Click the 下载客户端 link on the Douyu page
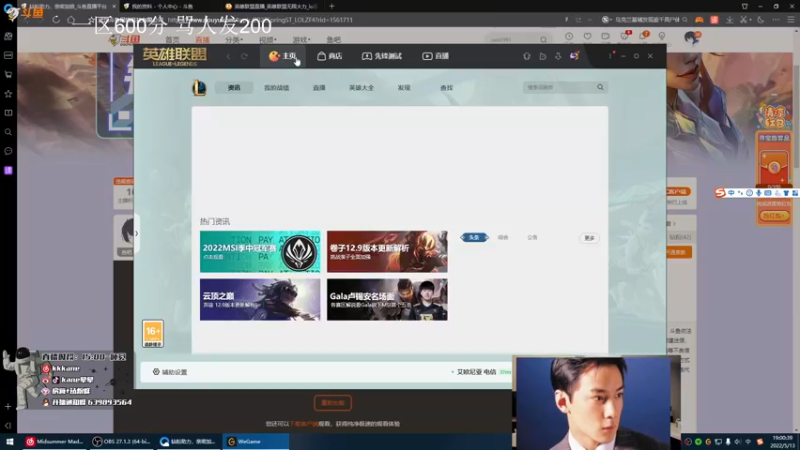800x450 pixels. point(304,424)
